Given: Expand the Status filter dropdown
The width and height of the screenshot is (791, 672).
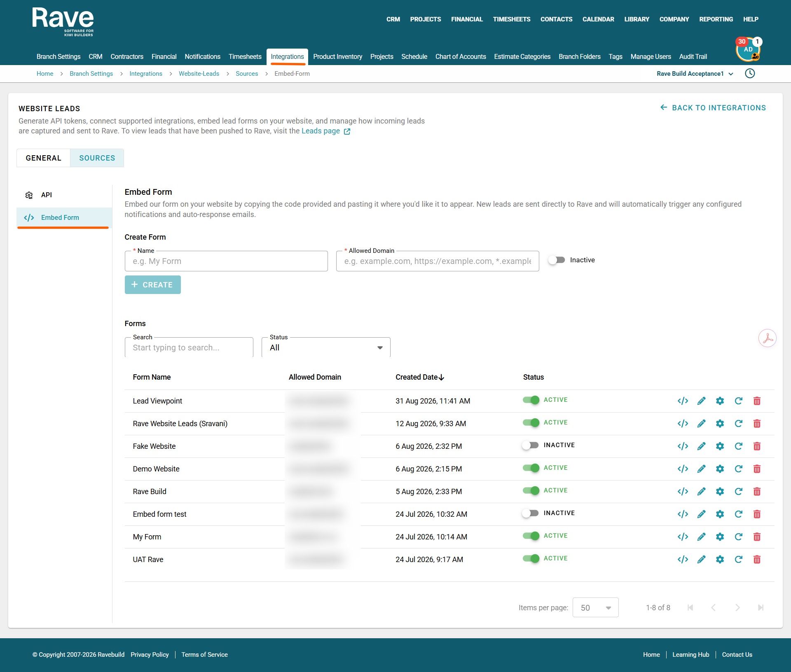Looking at the screenshot, I should click(326, 348).
